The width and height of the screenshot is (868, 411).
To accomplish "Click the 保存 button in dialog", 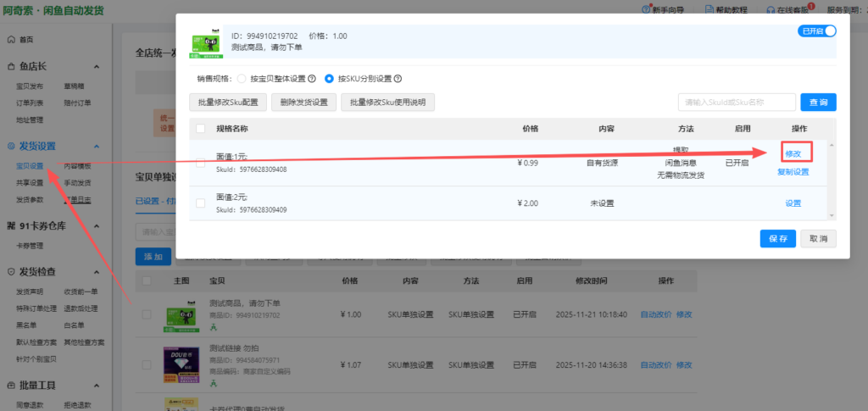I will (778, 239).
